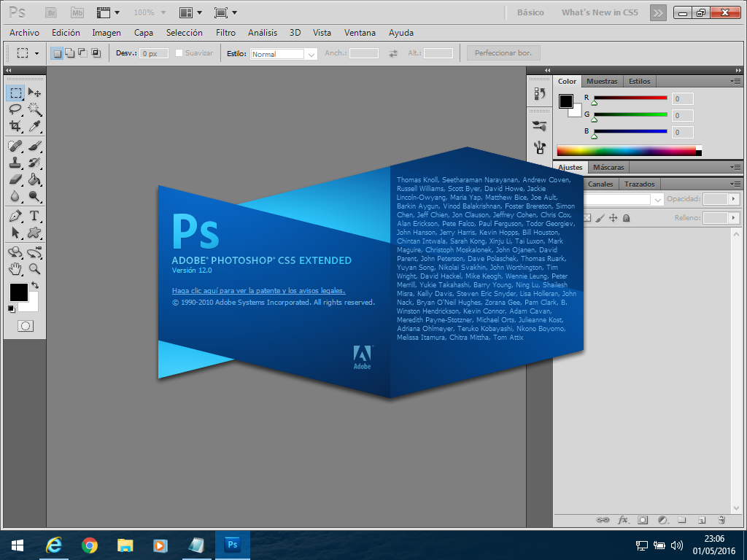The image size is (747, 560).
Task: Select the Clone Stamp tool
Action: coord(15,163)
